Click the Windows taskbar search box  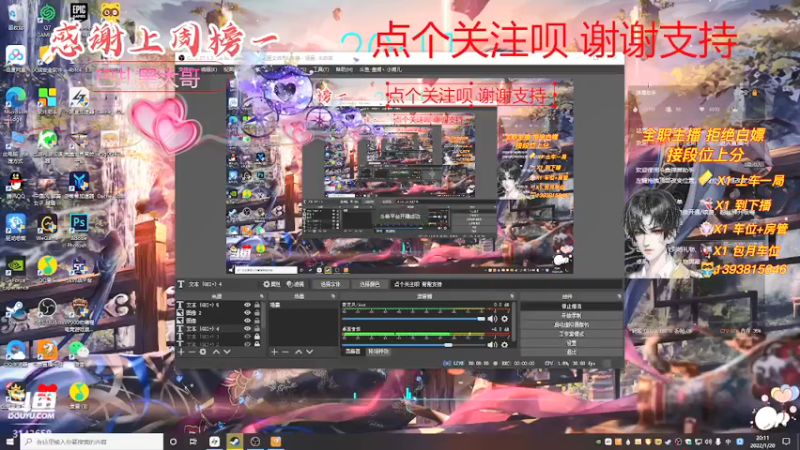click(x=92, y=441)
